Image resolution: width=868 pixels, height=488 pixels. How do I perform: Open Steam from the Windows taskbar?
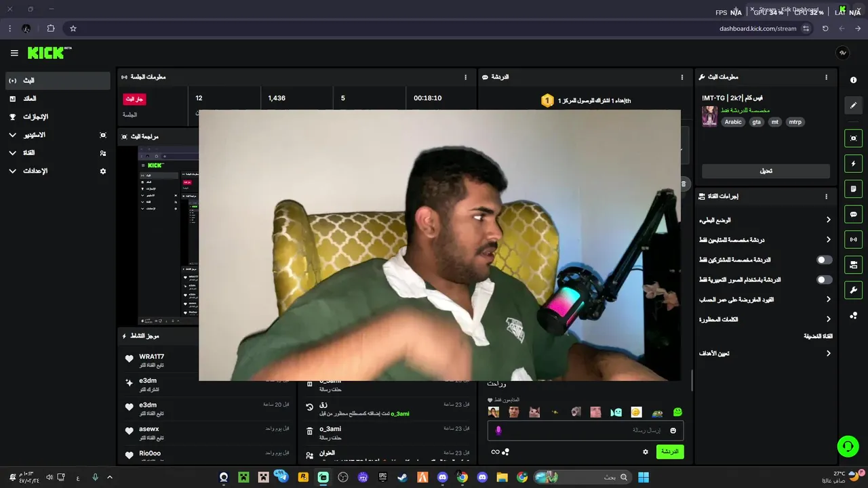point(403,477)
